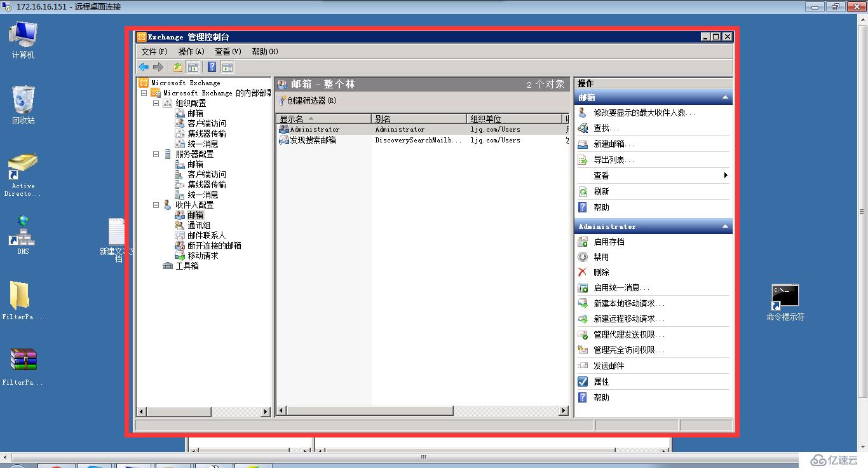Open the 回收站 recycle bin icon
Screen dimensions: 868x468
pos(24,105)
